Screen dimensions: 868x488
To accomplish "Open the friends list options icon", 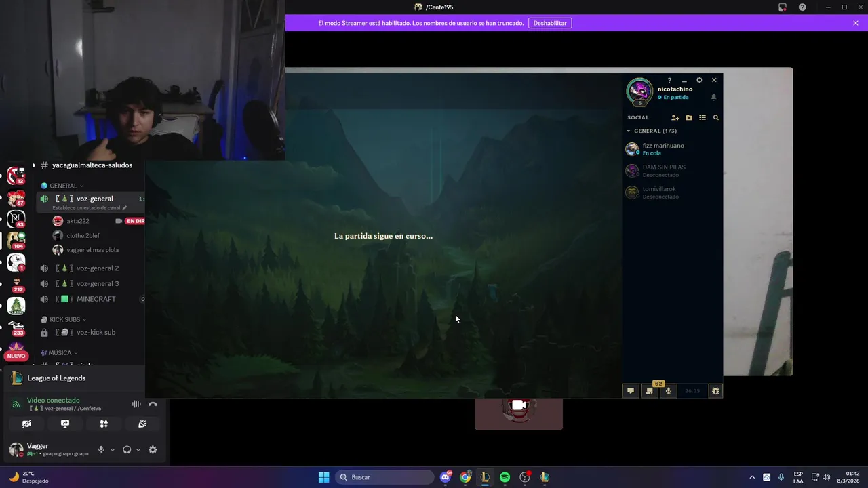I will coord(703,117).
